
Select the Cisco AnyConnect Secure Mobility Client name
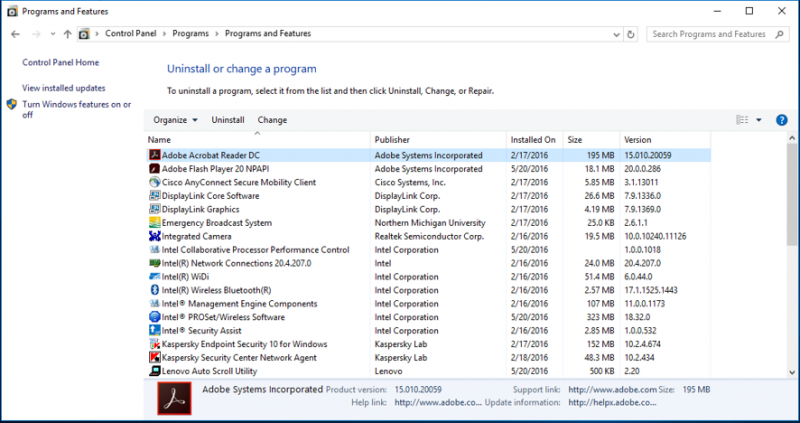[x=239, y=182]
